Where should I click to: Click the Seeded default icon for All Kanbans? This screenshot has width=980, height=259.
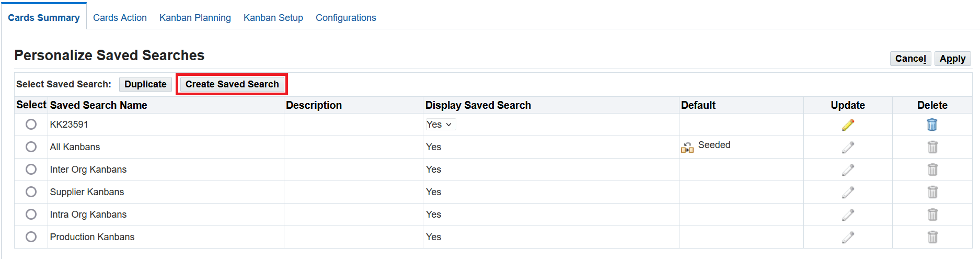tap(687, 148)
